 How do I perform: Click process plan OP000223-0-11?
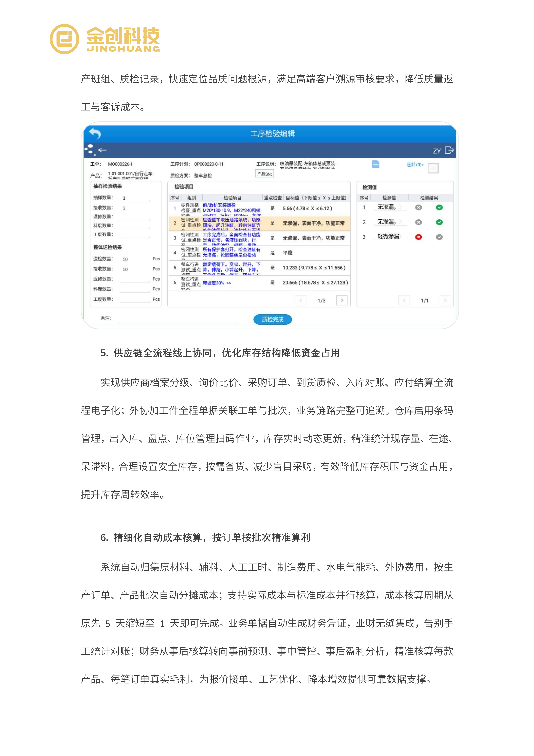pos(208,164)
